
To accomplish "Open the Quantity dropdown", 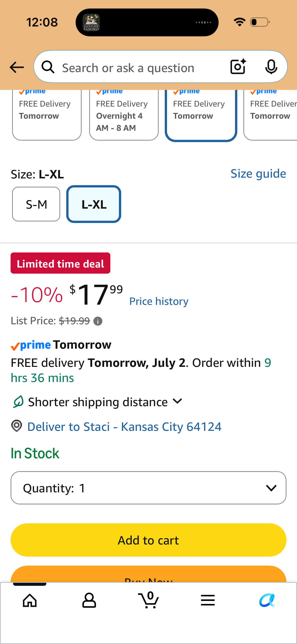I will pyautogui.click(x=148, y=488).
